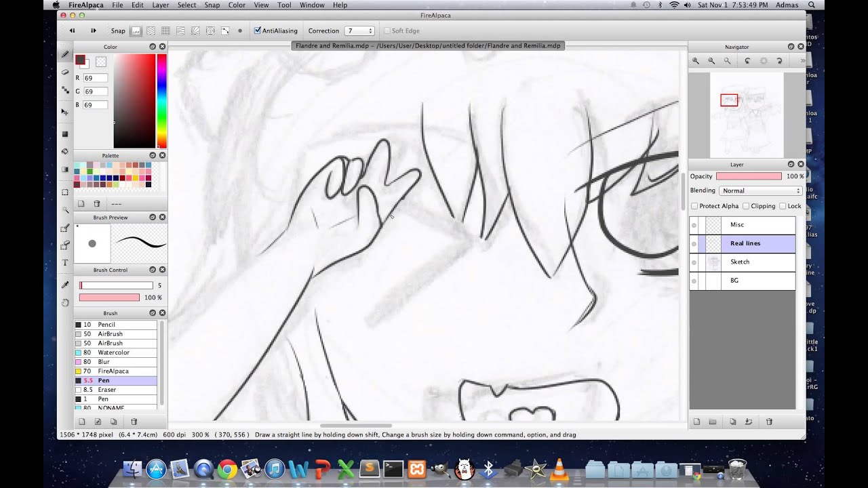Enable crisscross grid snap
The width and height of the screenshot is (868, 488).
coord(165,30)
